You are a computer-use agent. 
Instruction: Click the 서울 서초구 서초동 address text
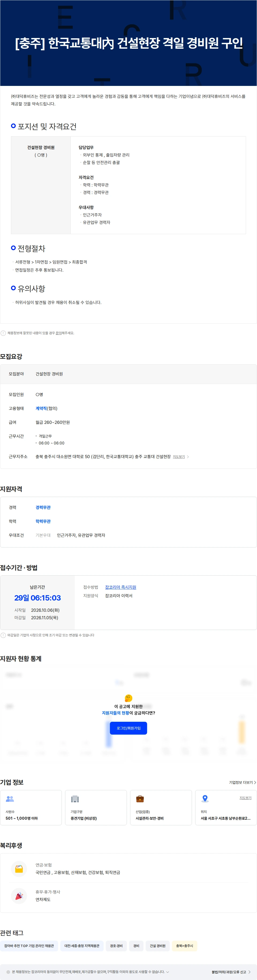pos(225,818)
